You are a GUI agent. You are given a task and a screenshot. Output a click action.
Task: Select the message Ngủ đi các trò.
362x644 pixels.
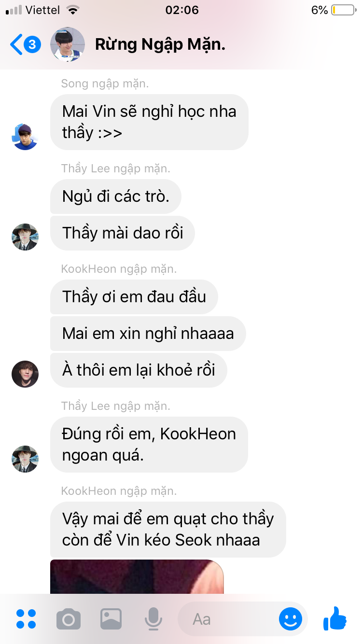116,196
